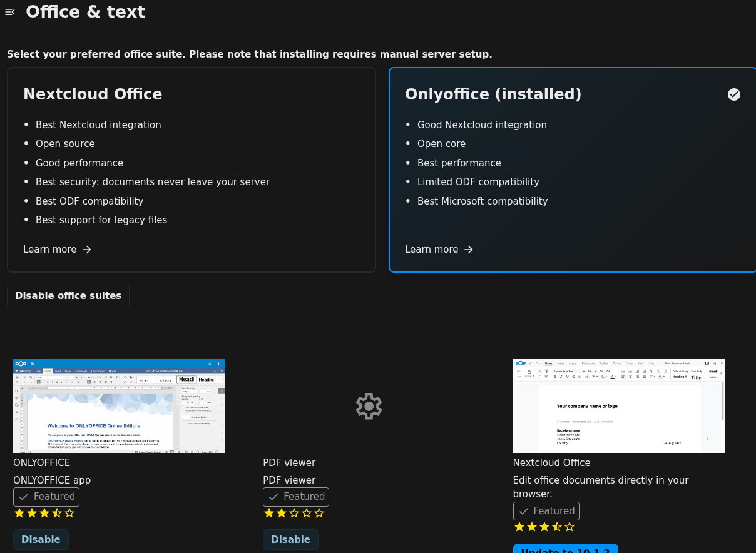756x553 pixels.
Task: Disable the PDF viewer app
Action: (x=290, y=539)
